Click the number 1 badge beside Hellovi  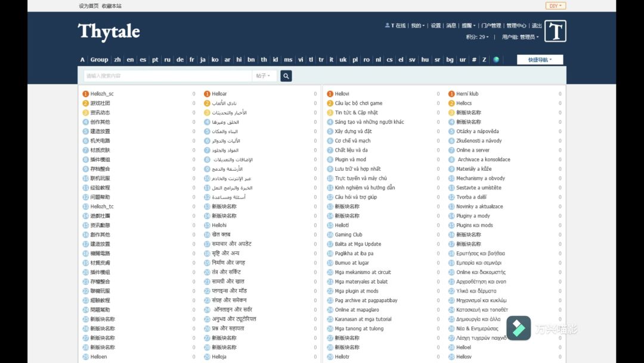pos(330,94)
